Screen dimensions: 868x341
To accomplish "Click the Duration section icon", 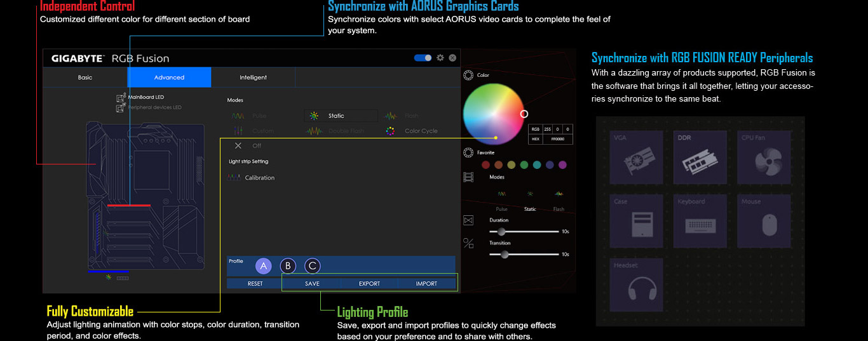I will pos(468,220).
